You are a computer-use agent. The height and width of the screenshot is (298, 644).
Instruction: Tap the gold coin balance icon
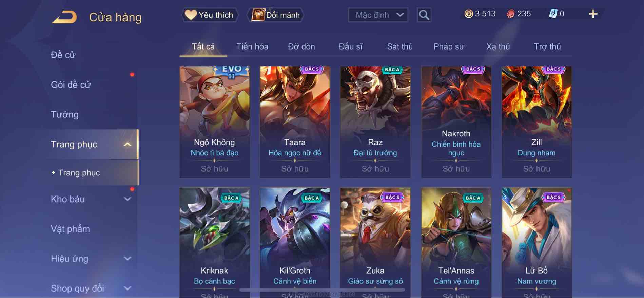pos(468,14)
